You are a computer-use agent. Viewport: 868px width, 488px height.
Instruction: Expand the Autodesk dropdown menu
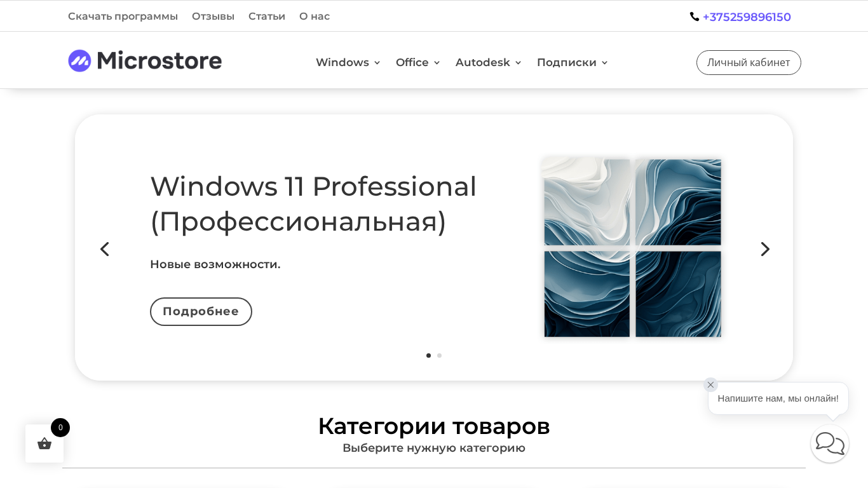tap(489, 62)
